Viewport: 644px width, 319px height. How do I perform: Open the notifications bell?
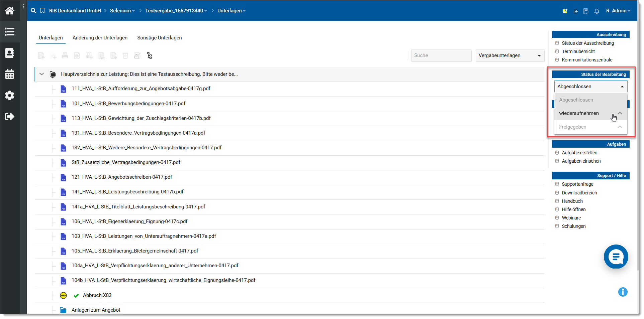click(x=596, y=11)
